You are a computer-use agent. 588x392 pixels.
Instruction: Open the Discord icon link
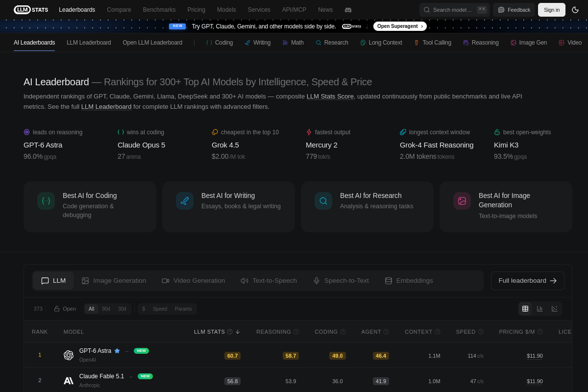348,10
